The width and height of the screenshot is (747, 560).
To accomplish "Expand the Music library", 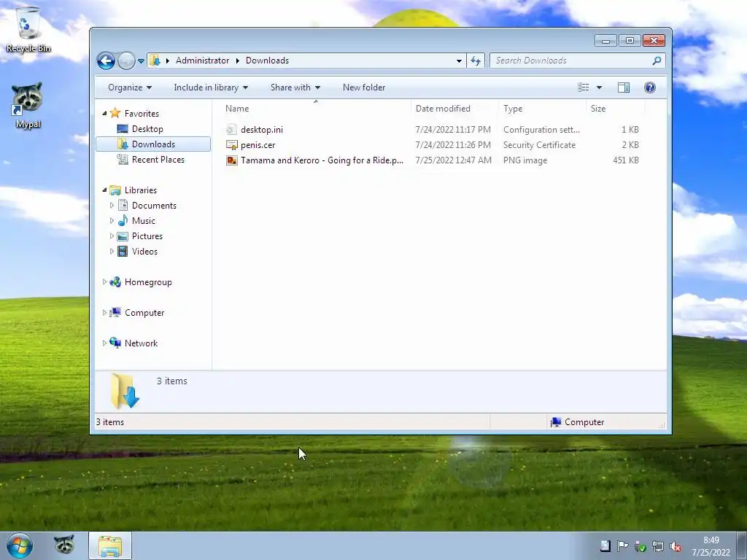I will coord(112,220).
